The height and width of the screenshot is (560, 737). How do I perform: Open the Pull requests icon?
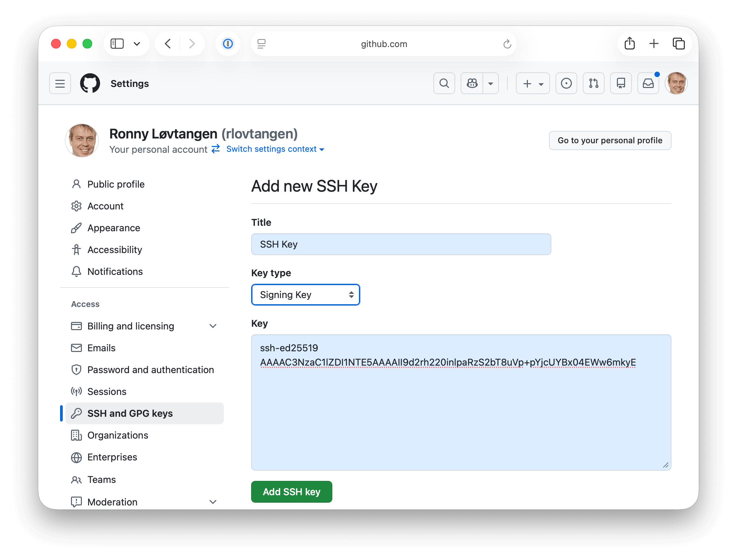(x=593, y=83)
